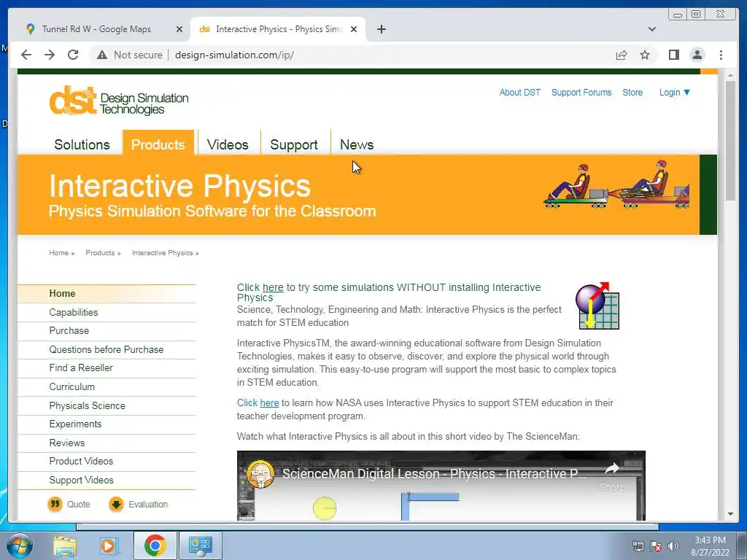747x560 pixels.
Task: Open the News navigation tab
Action: [357, 144]
